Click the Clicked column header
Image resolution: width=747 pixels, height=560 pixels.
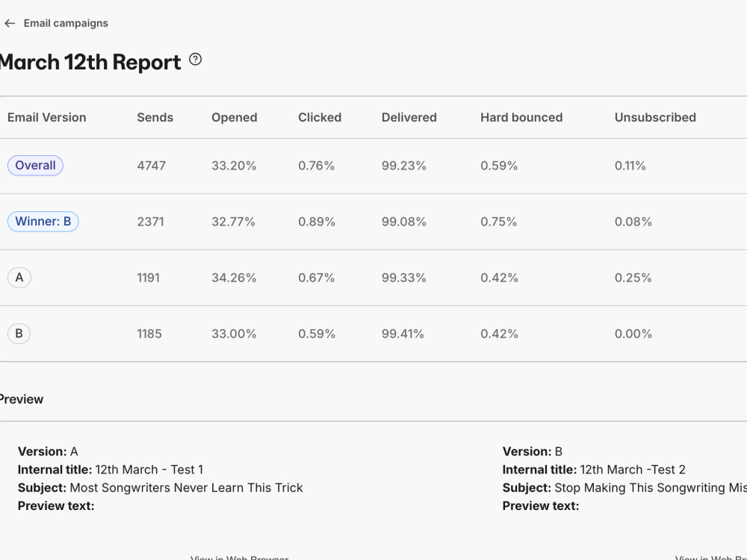pyautogui.click(x=320, y=118)
